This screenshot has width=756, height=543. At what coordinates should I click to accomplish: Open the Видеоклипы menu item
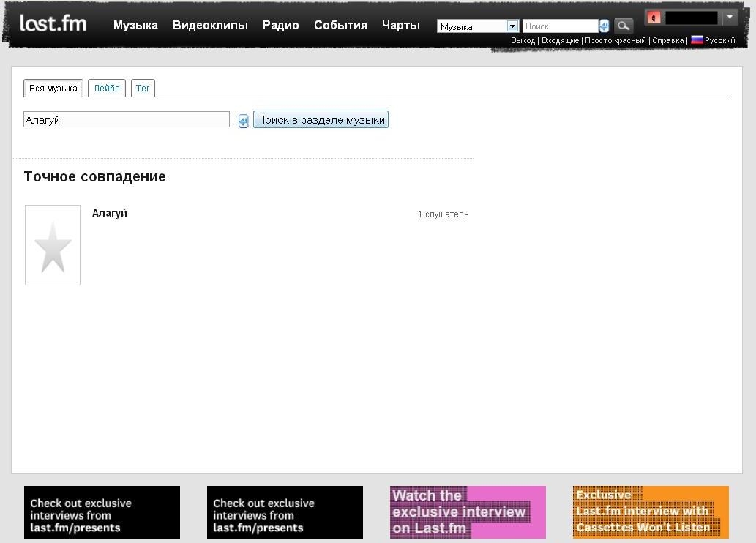click(210, 25)
